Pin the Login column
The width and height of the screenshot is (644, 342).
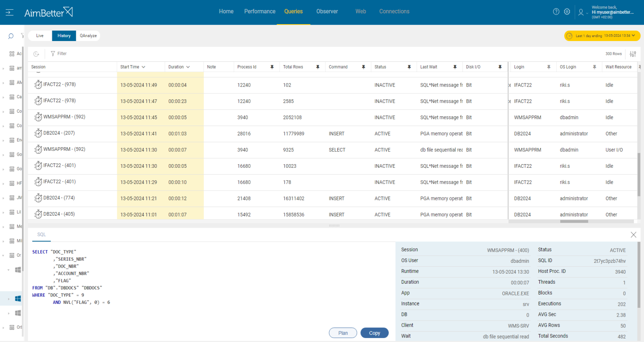[549, 67]
